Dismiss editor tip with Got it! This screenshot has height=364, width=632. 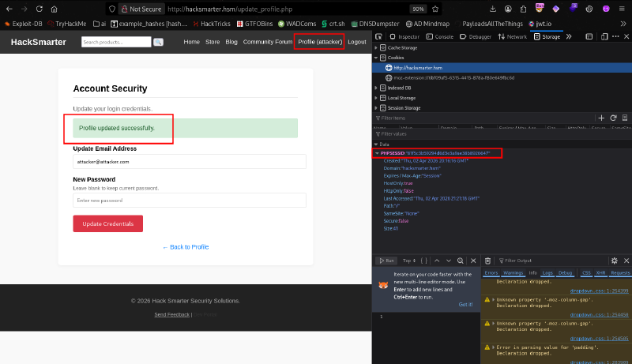[x=465, y=305]
